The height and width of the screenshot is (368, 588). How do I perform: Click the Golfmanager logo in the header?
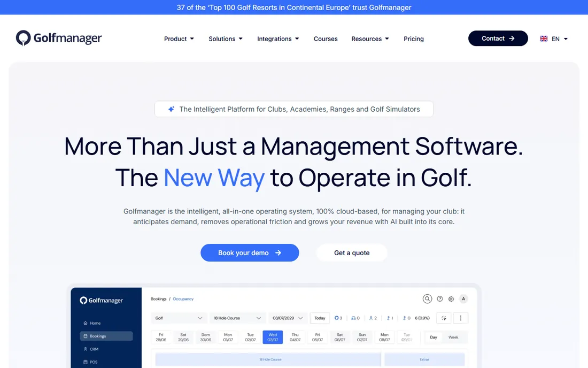(x=59, y=38)
